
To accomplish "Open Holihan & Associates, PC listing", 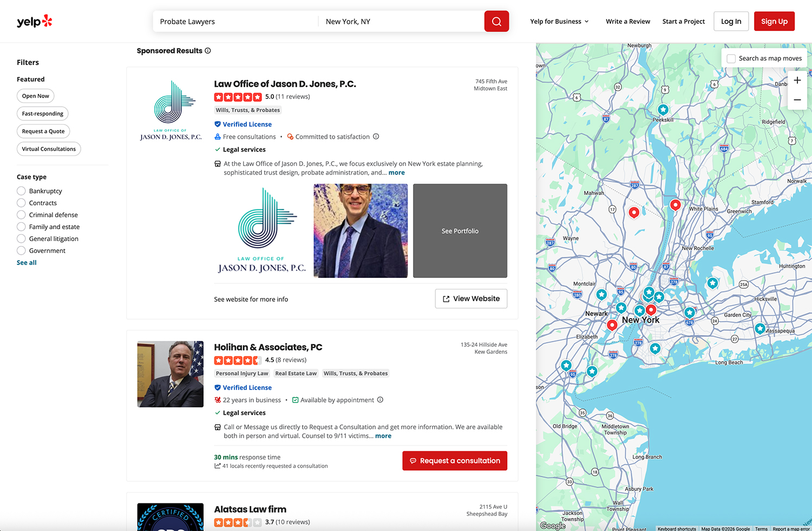I will click(268, 347).
